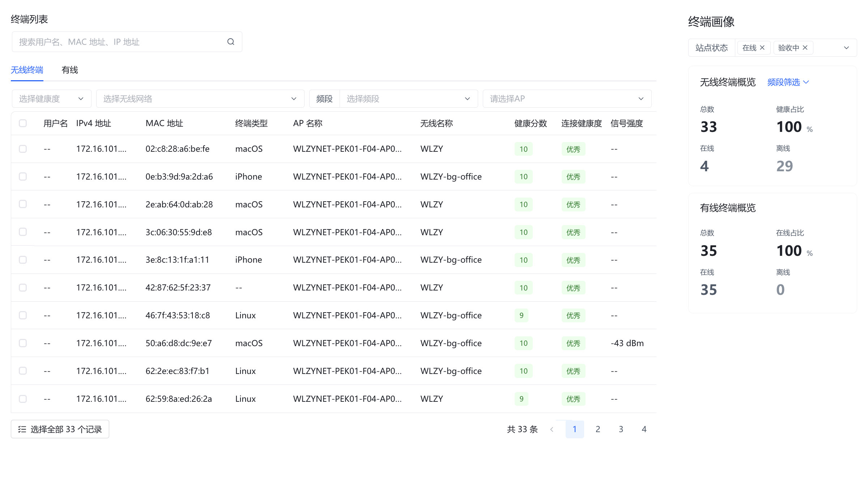Image resolution: width=868 pixels, height=482 pixels.
Task: Click the list icon in 选择全部 button
Action: tap(22, 429)
